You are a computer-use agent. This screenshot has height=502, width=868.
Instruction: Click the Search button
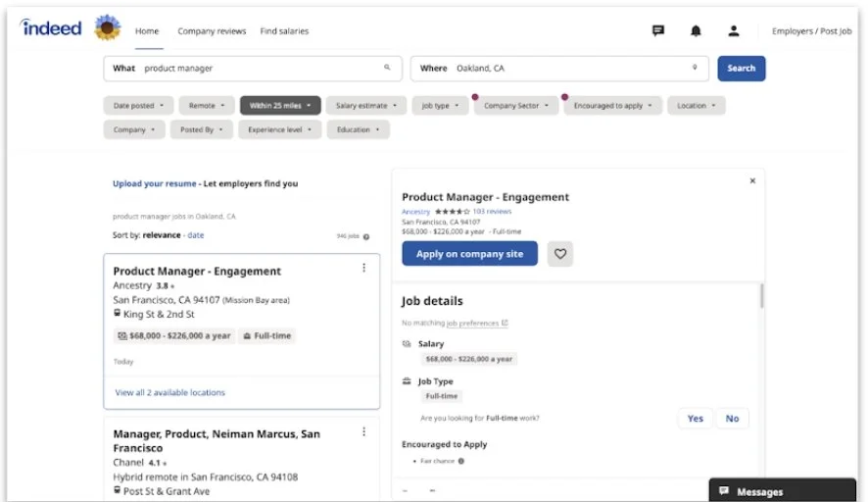coord(742,69)
